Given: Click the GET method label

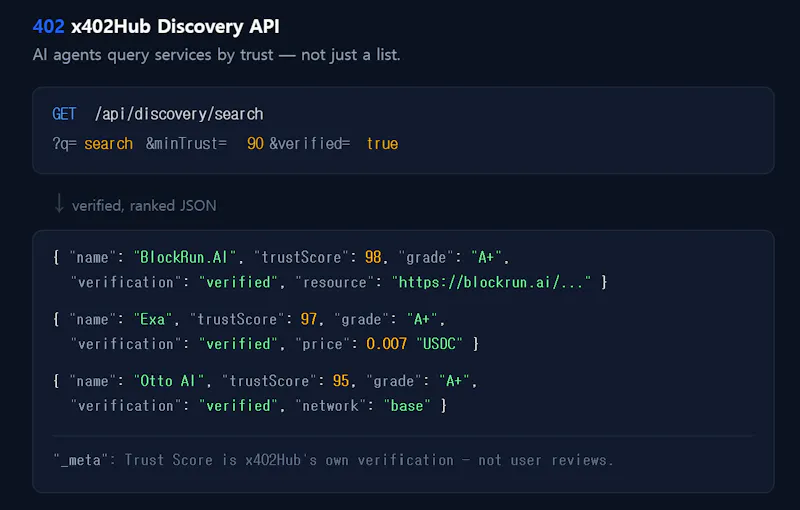Looking at the screenshot, I should (64, 114).
